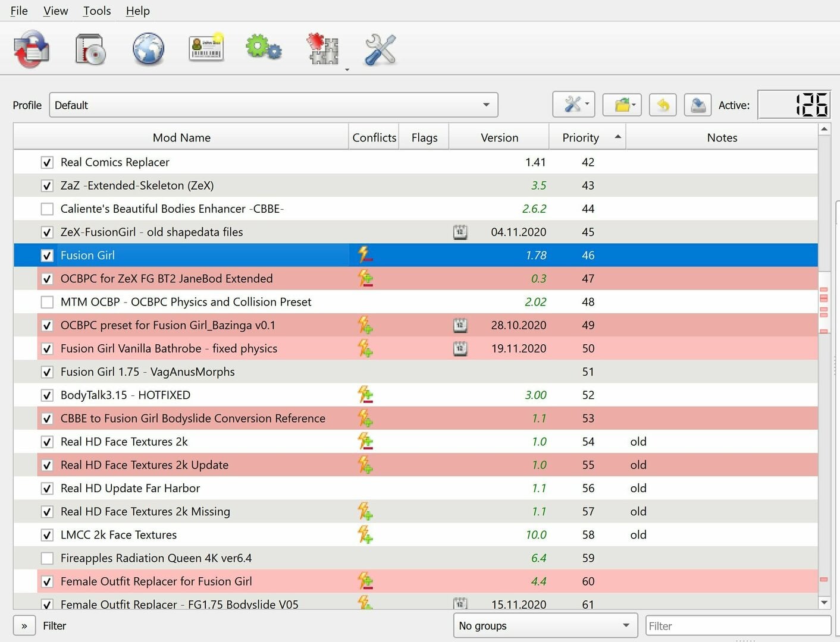Click scrollbar up arrow of mod list

click(824, 129)
